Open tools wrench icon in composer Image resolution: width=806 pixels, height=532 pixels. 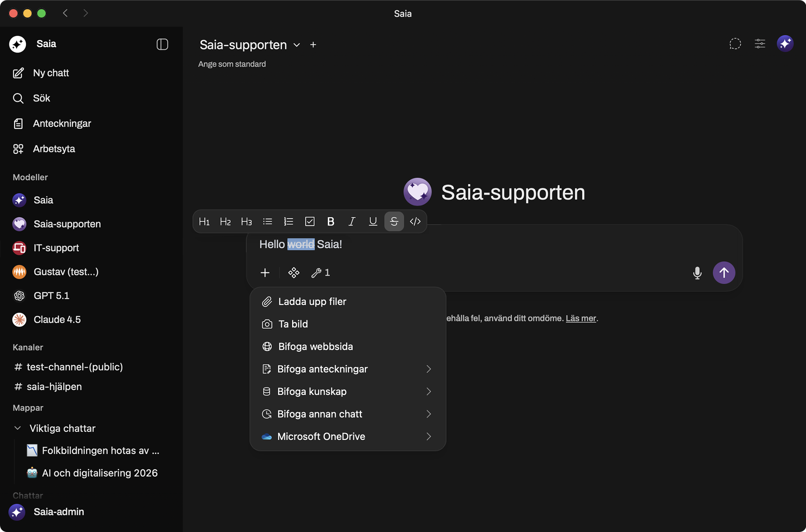[316, 273]
